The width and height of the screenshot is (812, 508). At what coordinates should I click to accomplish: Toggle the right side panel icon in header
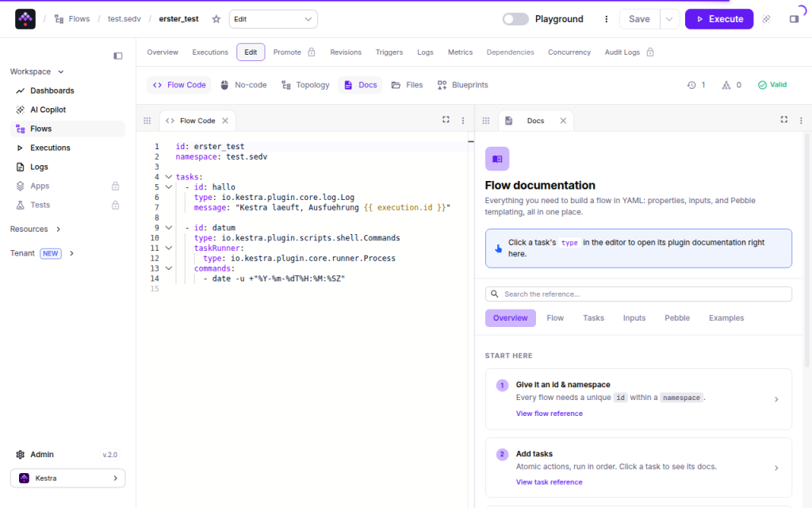pyautogui.click(x=794, y=19)
